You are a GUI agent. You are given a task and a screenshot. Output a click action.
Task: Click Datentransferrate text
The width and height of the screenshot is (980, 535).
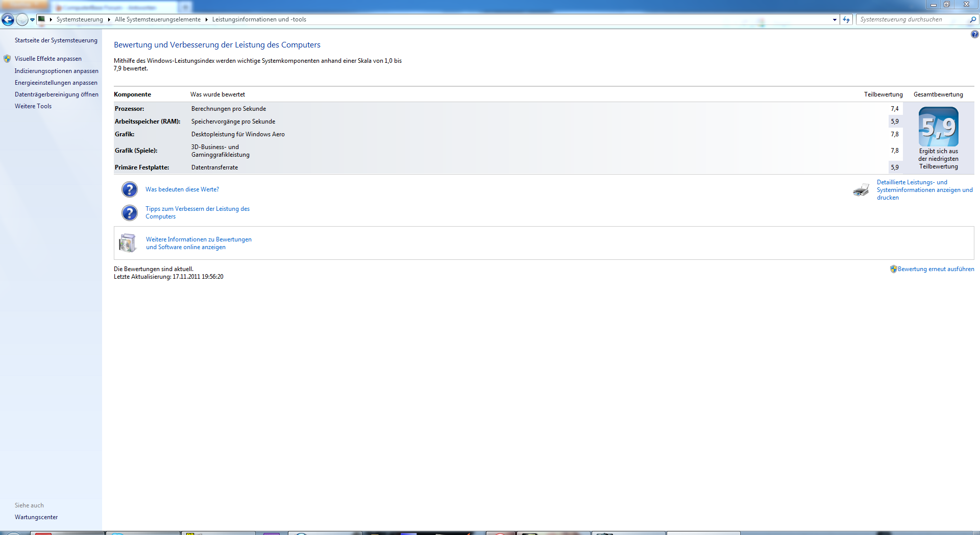click(214, 167)
